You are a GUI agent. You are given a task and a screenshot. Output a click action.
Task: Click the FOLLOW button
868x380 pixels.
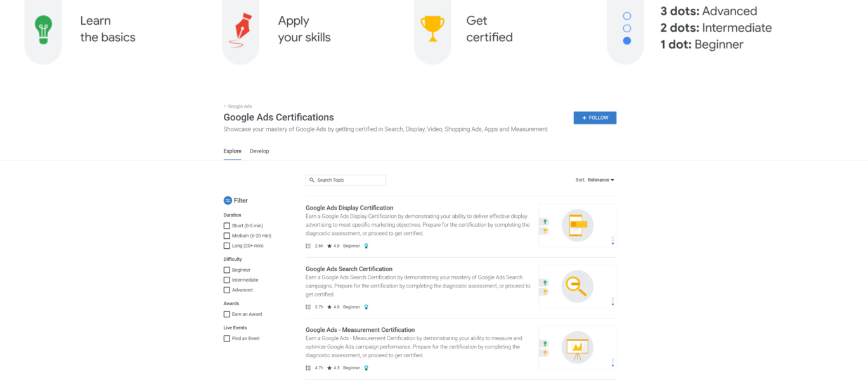pyautogui.click(x=594, y=118)
